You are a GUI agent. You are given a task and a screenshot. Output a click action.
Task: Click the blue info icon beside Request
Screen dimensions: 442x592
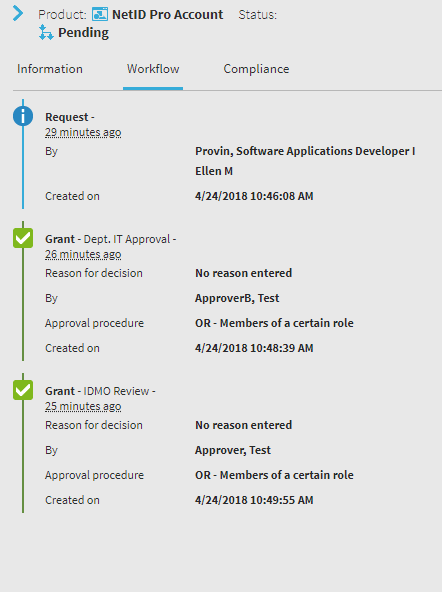click(23, 116)
